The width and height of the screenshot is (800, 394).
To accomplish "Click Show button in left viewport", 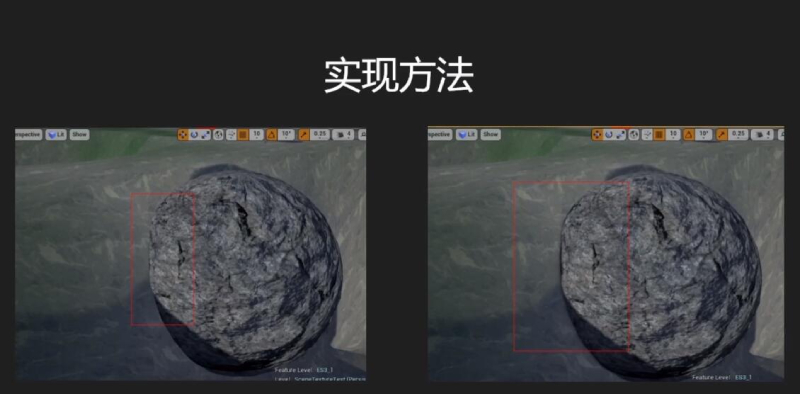I will coord(80,135).
